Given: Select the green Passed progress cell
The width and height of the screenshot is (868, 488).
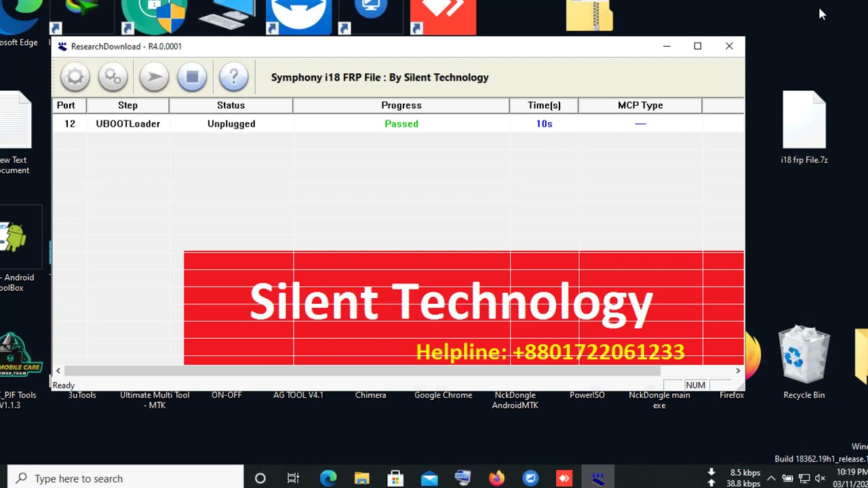Looking at the screenshot, I should (x=401, y=123).
